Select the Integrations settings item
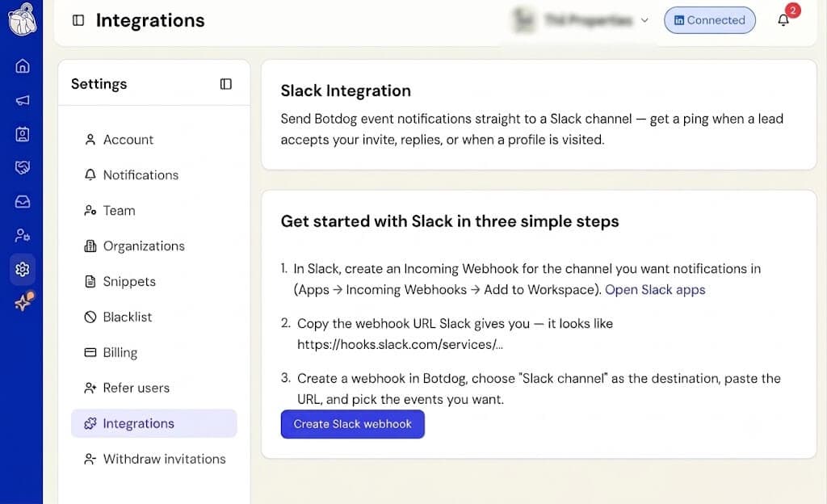This screenshot has width=827, height=504. tap(153, 423)
